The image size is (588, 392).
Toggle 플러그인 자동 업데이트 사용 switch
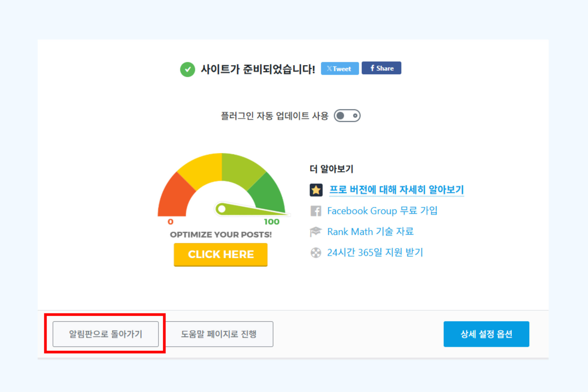tap(347, 115)
